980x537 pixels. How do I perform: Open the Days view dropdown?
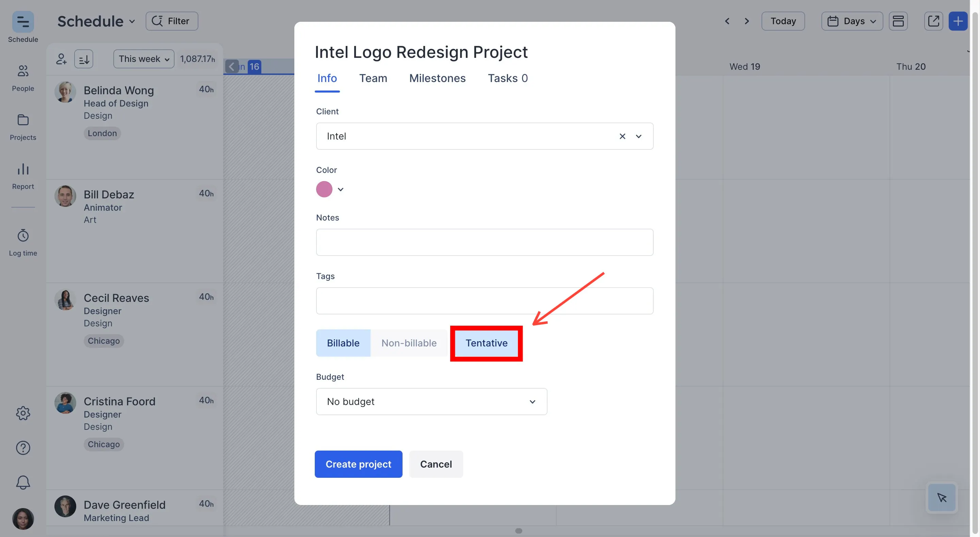click(852, 21)
